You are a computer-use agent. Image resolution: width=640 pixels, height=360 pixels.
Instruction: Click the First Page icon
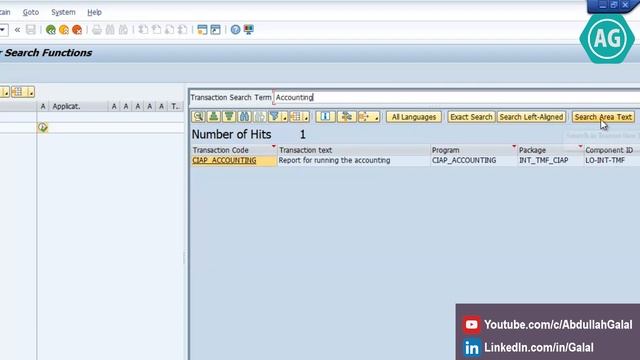tap(143, 29)
